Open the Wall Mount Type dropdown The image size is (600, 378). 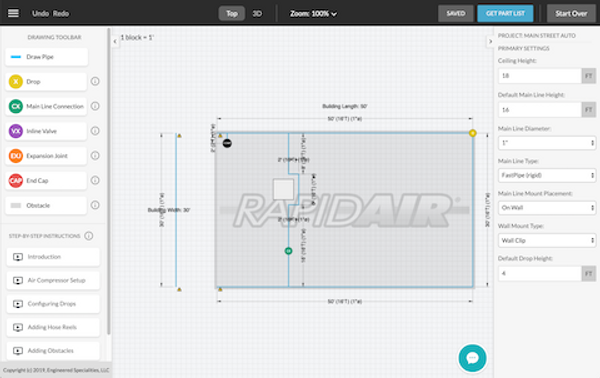(x=547, y=240)
